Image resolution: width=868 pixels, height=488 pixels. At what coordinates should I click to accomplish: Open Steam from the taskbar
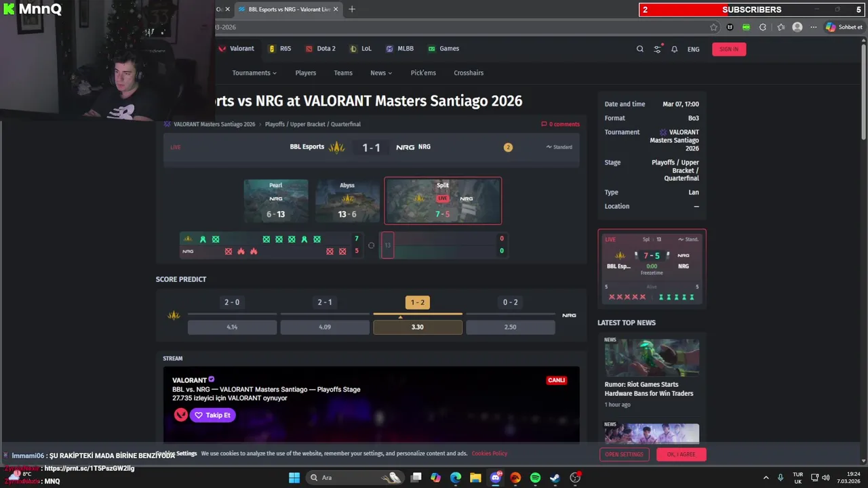[x=555, y=478]
